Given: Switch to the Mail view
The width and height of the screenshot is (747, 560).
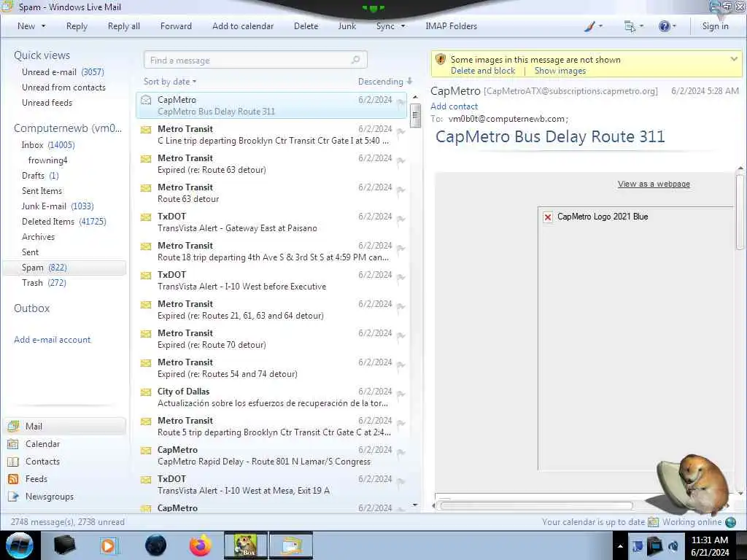Looking at the screenshot, I should click(65, 426).
